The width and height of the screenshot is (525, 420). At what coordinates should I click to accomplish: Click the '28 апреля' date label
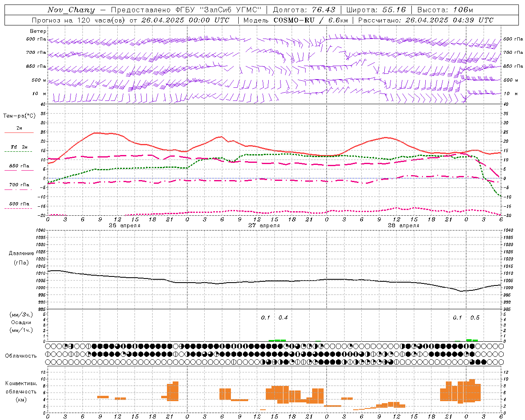[x=404, y=226]
